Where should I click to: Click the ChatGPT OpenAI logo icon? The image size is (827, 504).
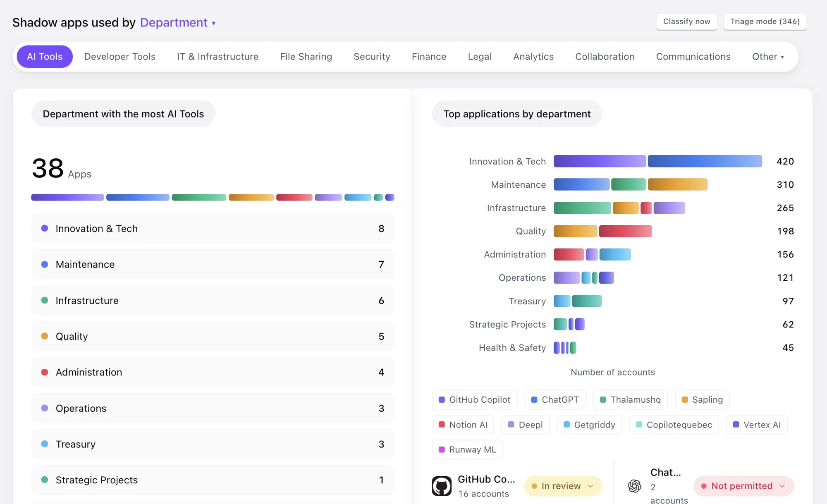tap(634, 486)
